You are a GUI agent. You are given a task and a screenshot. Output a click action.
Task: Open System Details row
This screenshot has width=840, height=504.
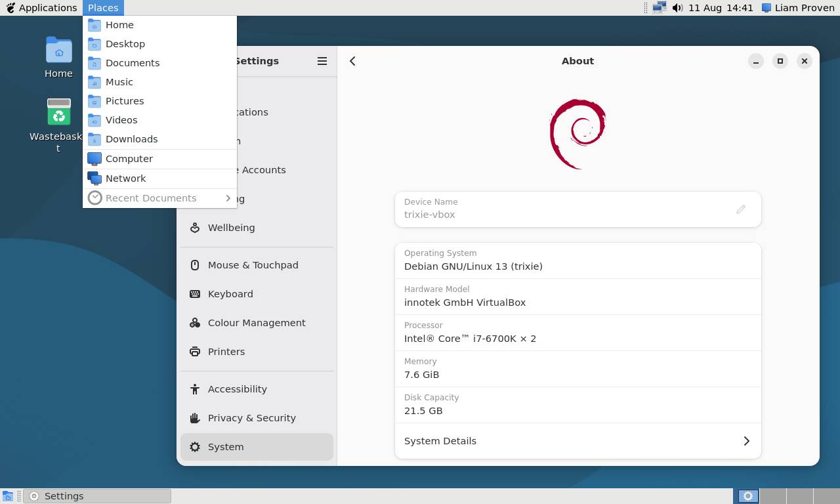coord(577,441)
